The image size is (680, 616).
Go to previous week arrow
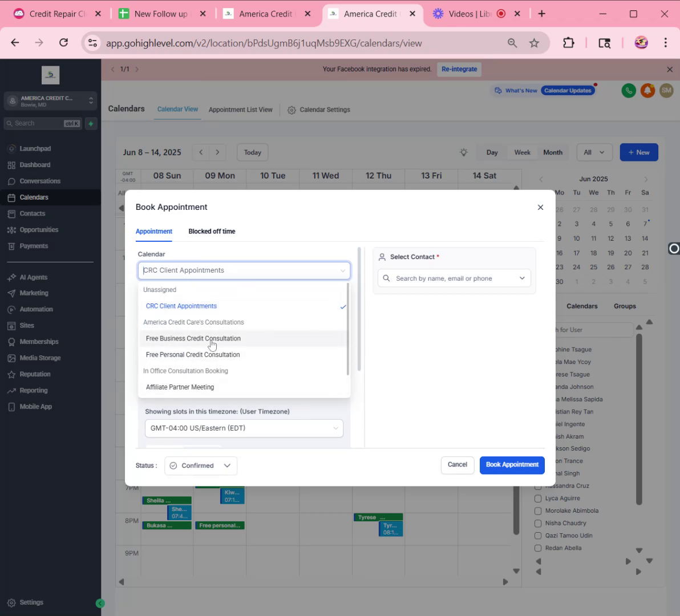coord(201,152)
